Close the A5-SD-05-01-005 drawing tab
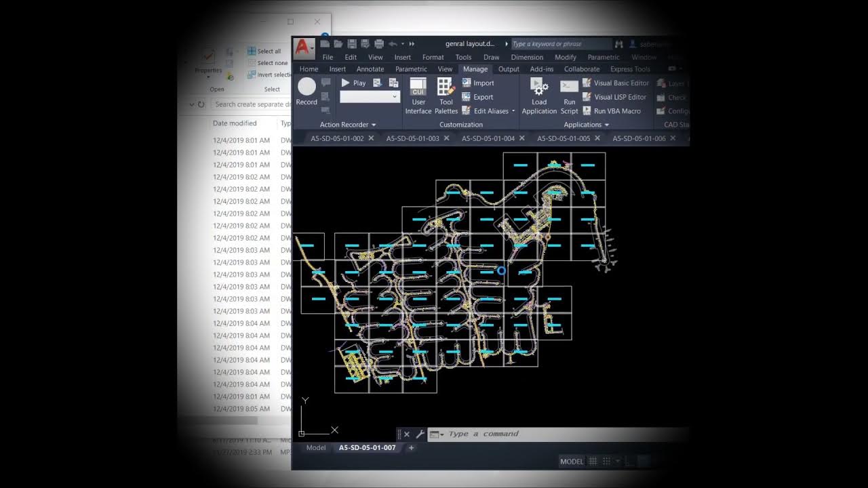The height and width of the screenshot is (488, 868). (x=597, y=138)
